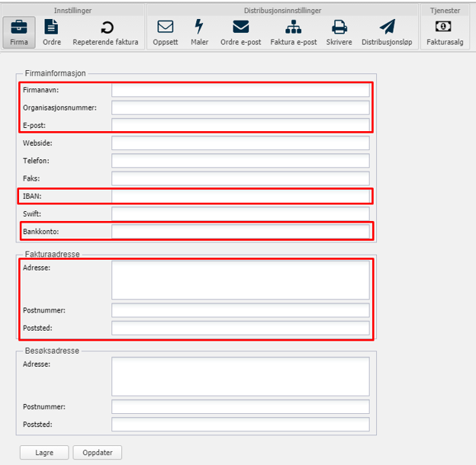The image size is (476, 465).
Task: Select the IBAN input box
Action: click(240, 197)
